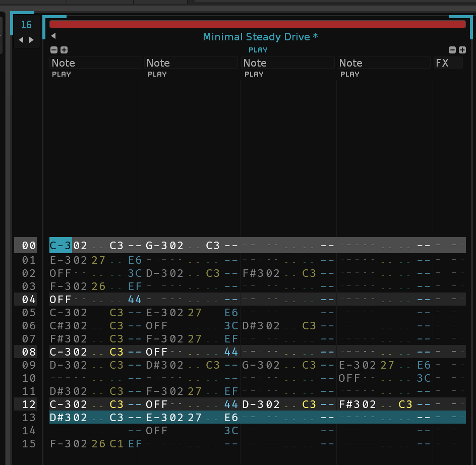The width and height of the screenshot is (476, 465).
Task: Toggle PLAY under the first Note column
Action: tap(62, 74)
